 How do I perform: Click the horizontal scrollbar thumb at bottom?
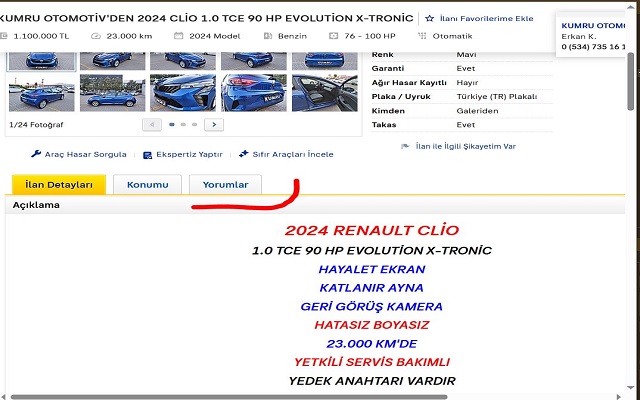click(229, 396)
